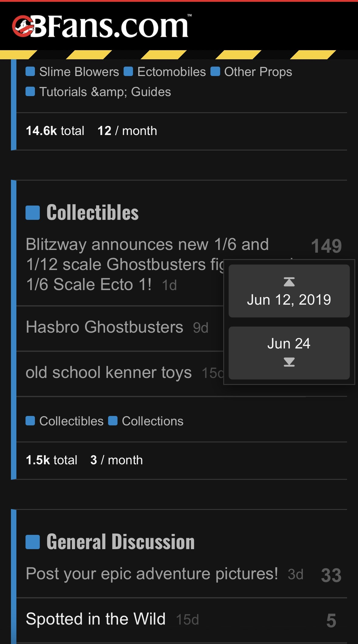The height and width of the screenshot is (644, 358).
Task: Open the Collectibles category heading
Action: [93, 213]
